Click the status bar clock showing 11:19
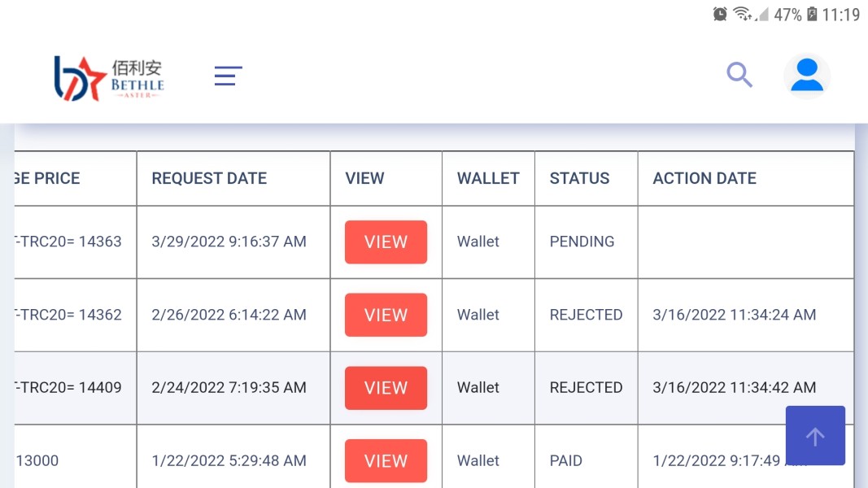The width and height of the screenshot is (868, 488). tap(841, 14)
